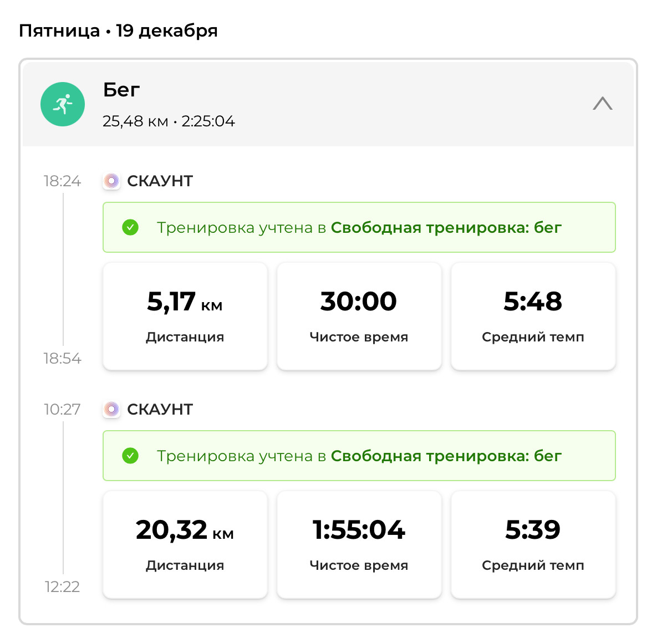The height and width of the screenshot is (643, 672).
Task: Select the 1:55:04 Чистое время card
Action: click(x=359, y=544)
